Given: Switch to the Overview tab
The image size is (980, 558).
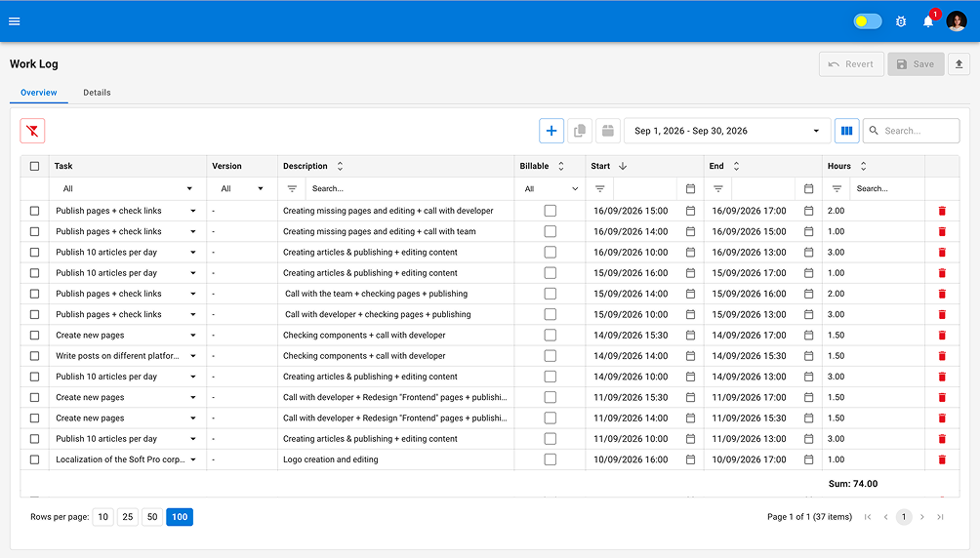Looking at the screenshot, I should tap(39, 93).
